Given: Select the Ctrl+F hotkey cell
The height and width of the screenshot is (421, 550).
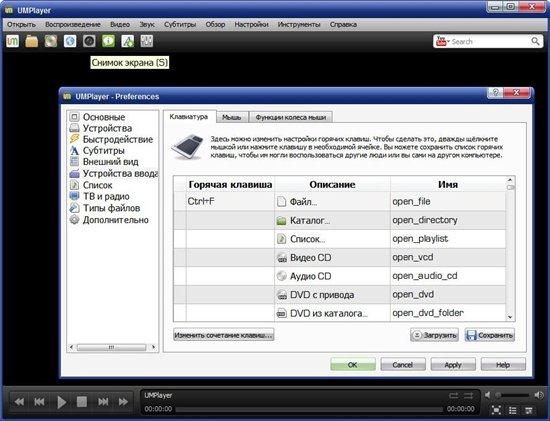Looking at the screenshot, I should (230, 201).
